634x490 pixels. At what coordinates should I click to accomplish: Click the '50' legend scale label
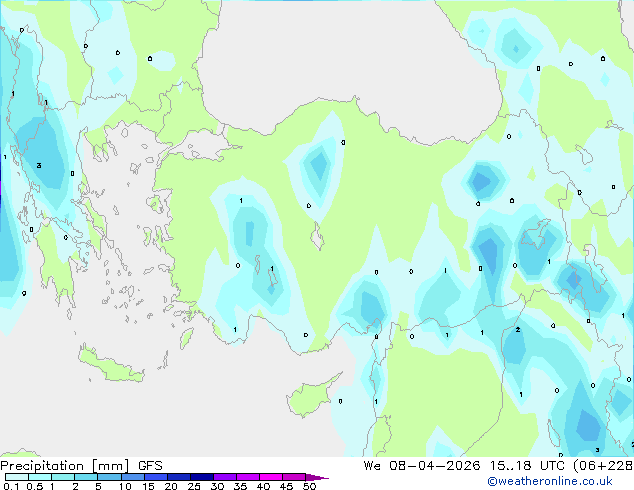(x=310, y=486)
